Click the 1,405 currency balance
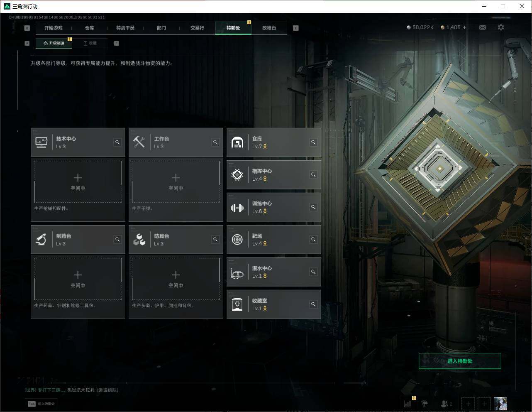The width and height of the screenshot is (532, 412). pyautogui.click(x=451, y=27)
